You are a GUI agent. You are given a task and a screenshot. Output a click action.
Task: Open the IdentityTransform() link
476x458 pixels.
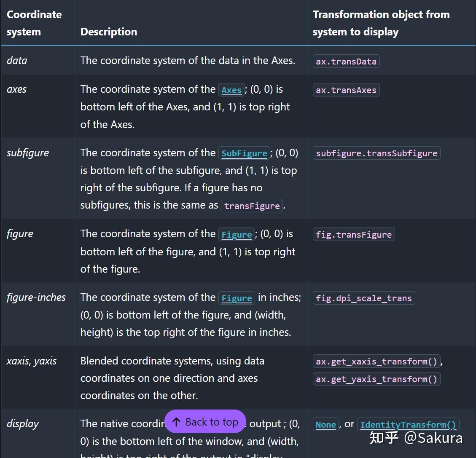tap(408, 425)
